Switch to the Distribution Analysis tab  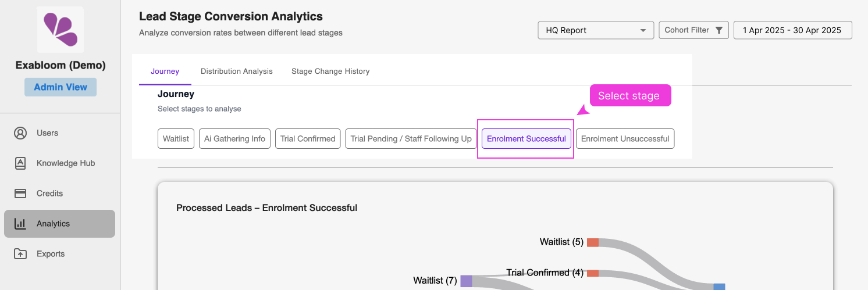[236, 71]
